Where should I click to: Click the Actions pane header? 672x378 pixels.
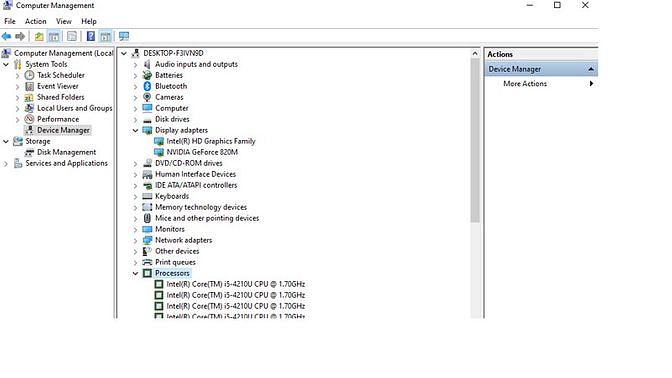point(541,54)
